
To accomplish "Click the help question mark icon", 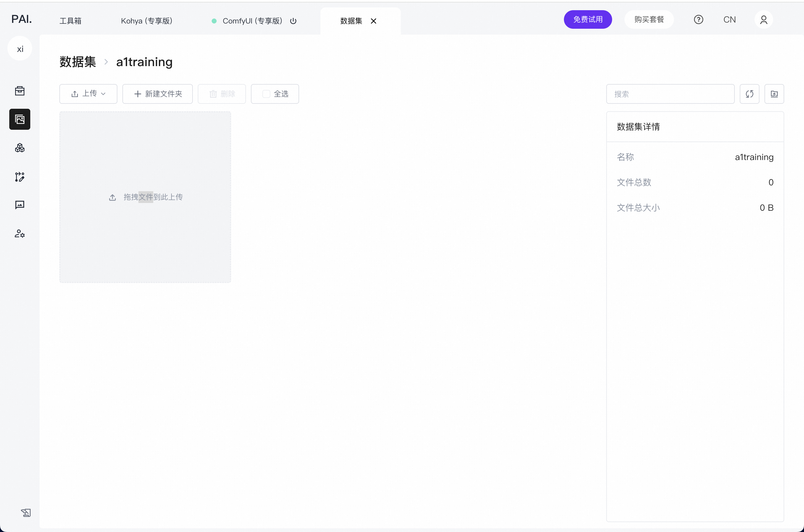I will (x=698, y=20).
